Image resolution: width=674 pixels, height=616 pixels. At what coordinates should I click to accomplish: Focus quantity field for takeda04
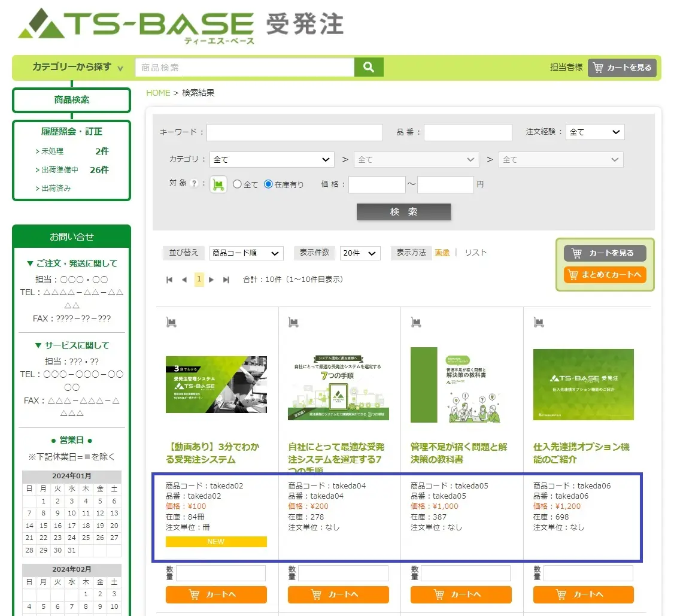click(343, 573)
